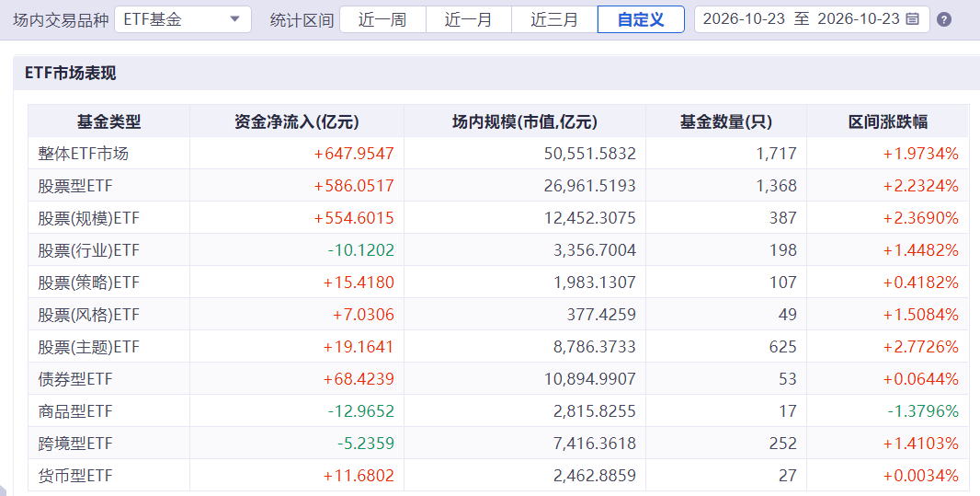Click the net inflow value +586.0517
Viewport: 980px width, 496px height.
coord(354,186)
